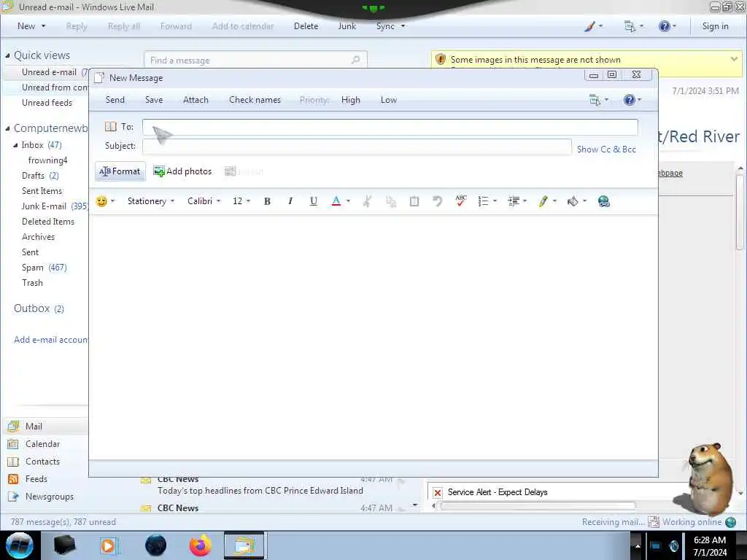Collapse the Inbox folder tree
This screenshot has width=747, height=560.
click(15, 145)
